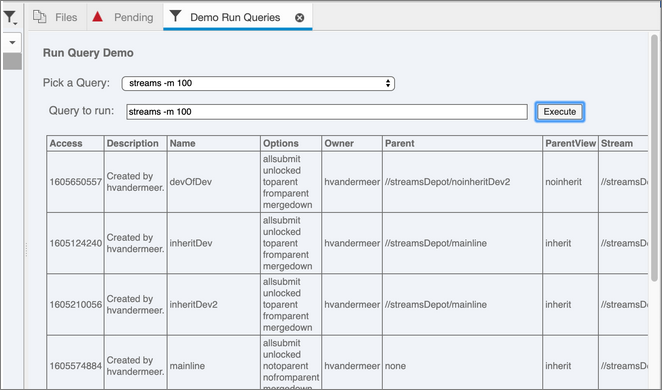
Task: Expand the small dropdown arrow below filter icon
Action: click(12, 43)
